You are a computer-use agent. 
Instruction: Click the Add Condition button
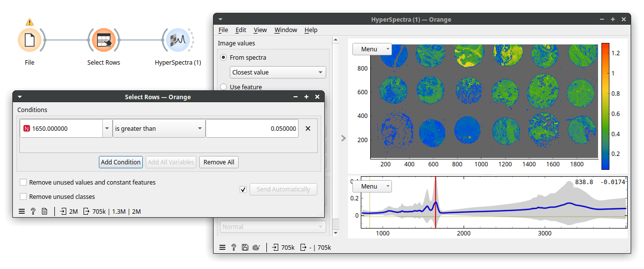[x=121, y=162]
